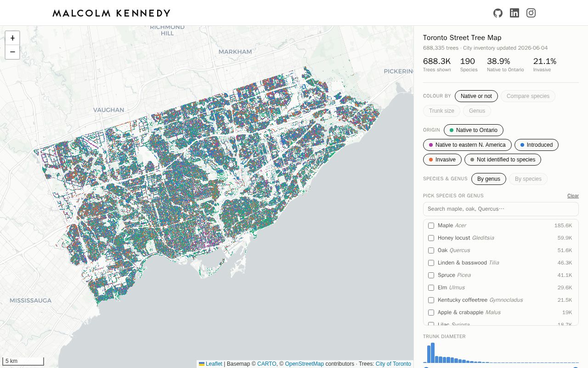This screenshot has height=368, width=588.
Task: Go to Malcolm Kennedy home logo
Action: (112, 13)
